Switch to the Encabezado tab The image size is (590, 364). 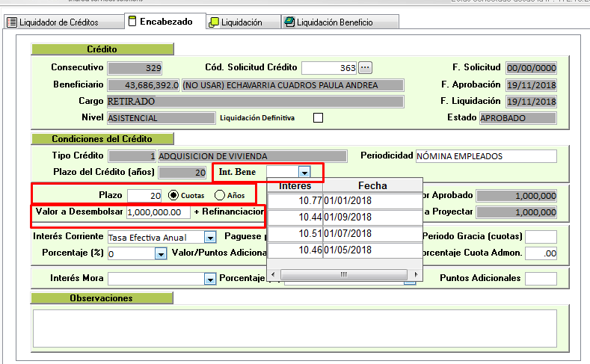[165, 22]
